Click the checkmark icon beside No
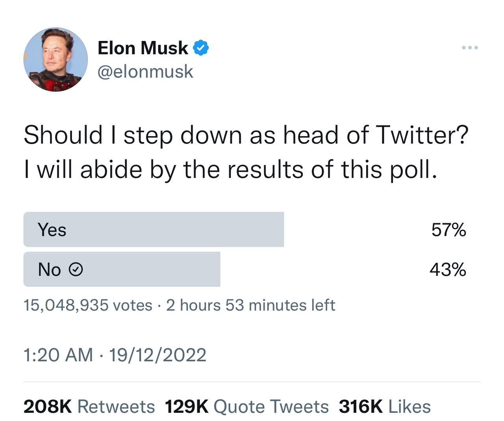Viewport: 504px width, 421px height. coord(76,270)
